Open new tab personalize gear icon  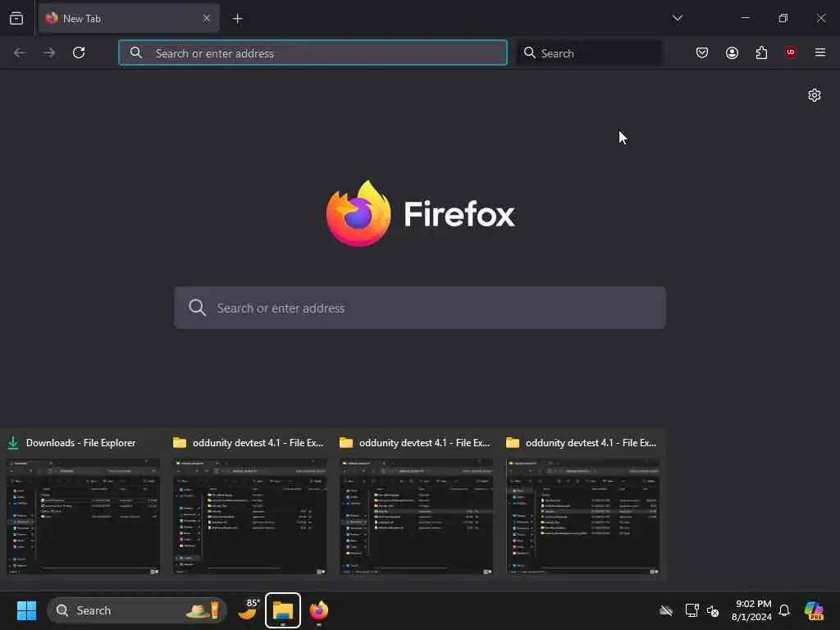[x=815, y=95]
